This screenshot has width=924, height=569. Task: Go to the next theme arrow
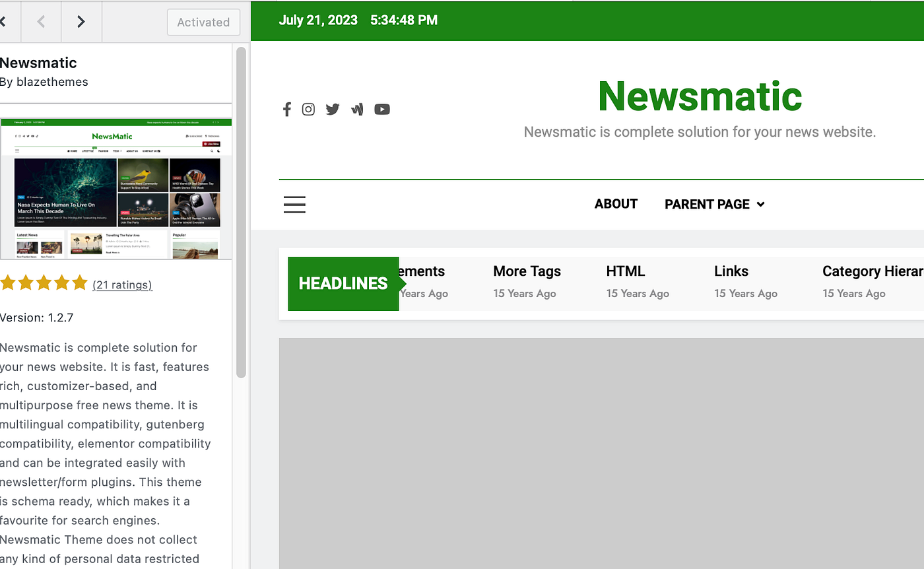coord(81,22)
